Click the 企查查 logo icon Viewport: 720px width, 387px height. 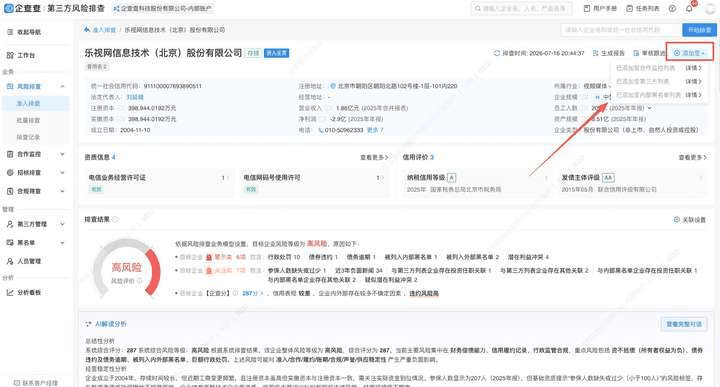(8, 8)
